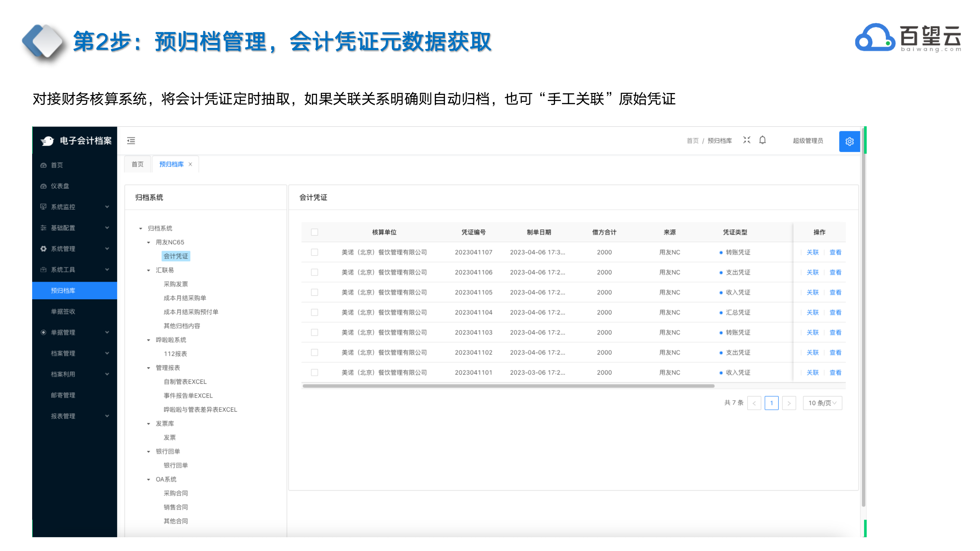The image size is (980, 551).
Task: Click 查看 link for voucher 2023041101
Action: tap(835, 373)
